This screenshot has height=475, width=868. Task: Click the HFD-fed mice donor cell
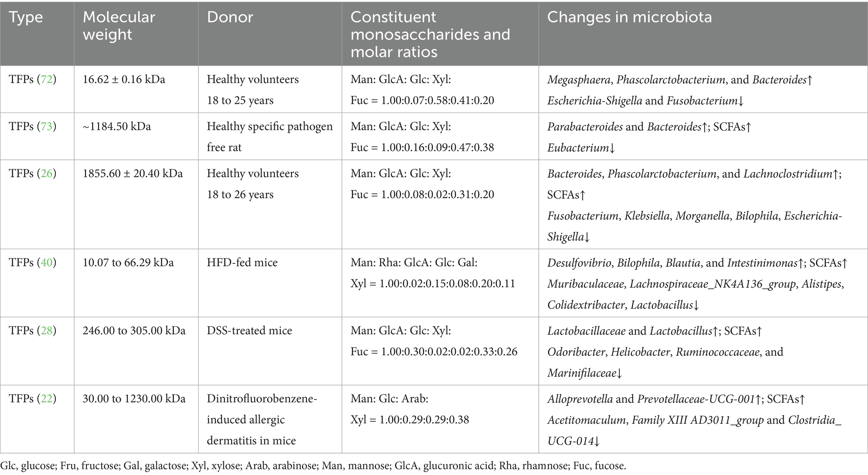point(242,262)
